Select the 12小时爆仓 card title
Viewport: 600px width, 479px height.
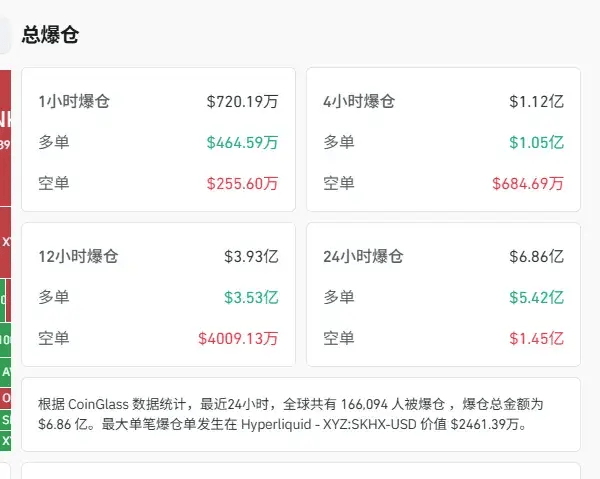[78, 256]
